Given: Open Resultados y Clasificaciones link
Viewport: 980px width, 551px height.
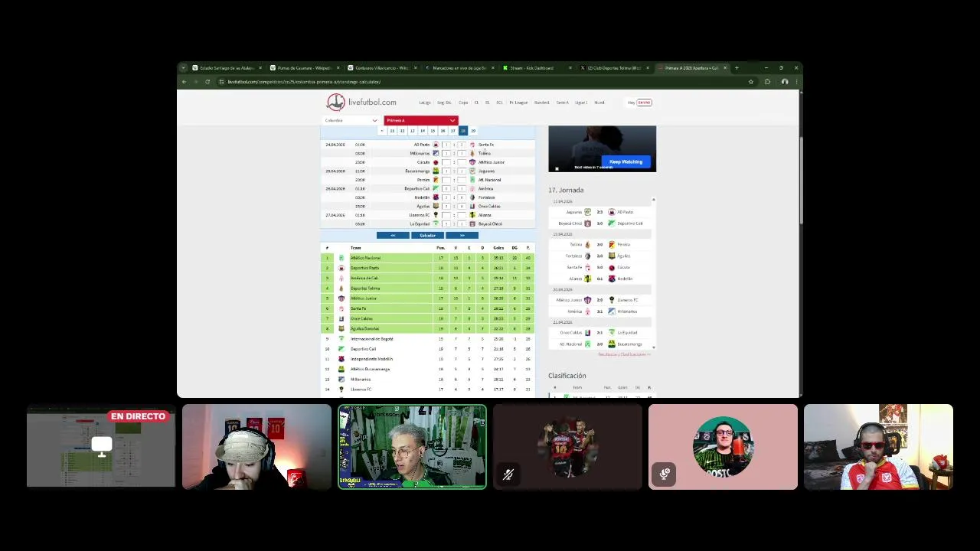Looking at the screenshot, I should [624, 354].
